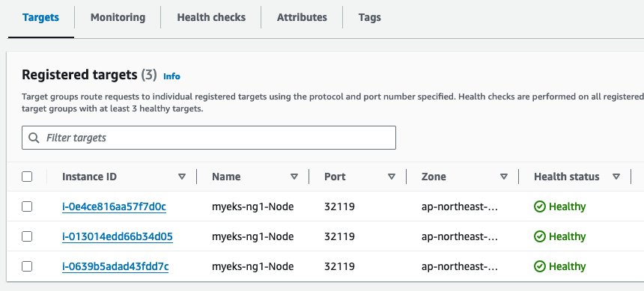
Task: Sort by the Zone column arrow
Action: (504, 177)
